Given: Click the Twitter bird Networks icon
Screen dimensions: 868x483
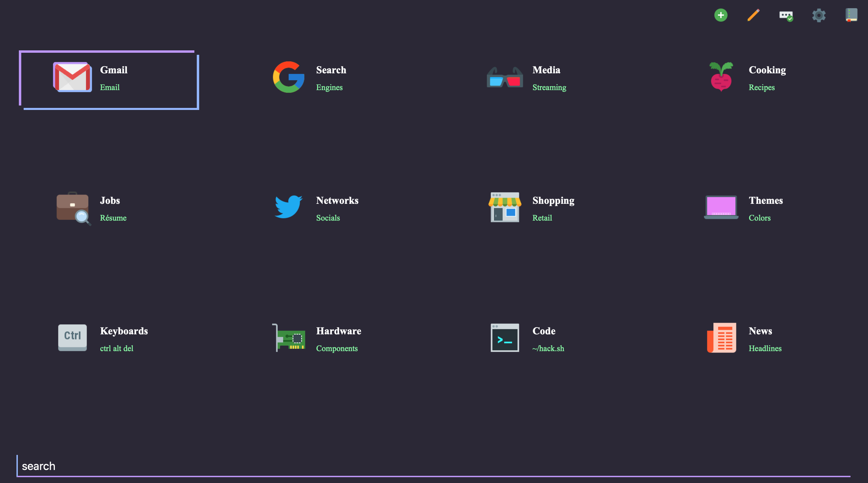Looking at the screenshot, I should [x=288, y=207].
